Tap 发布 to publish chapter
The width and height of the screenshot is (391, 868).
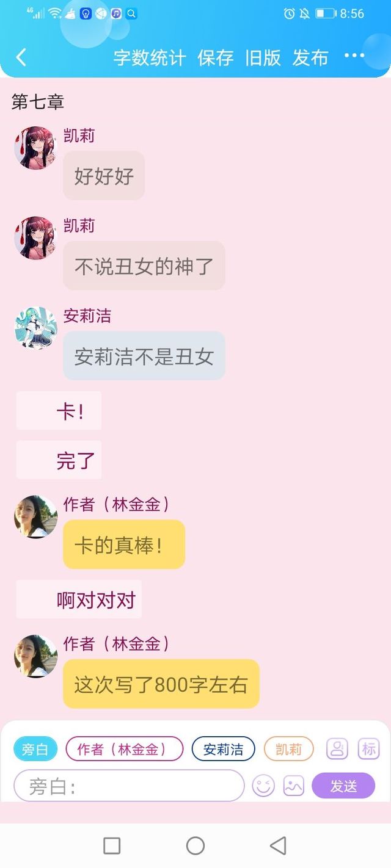(310, 57)
